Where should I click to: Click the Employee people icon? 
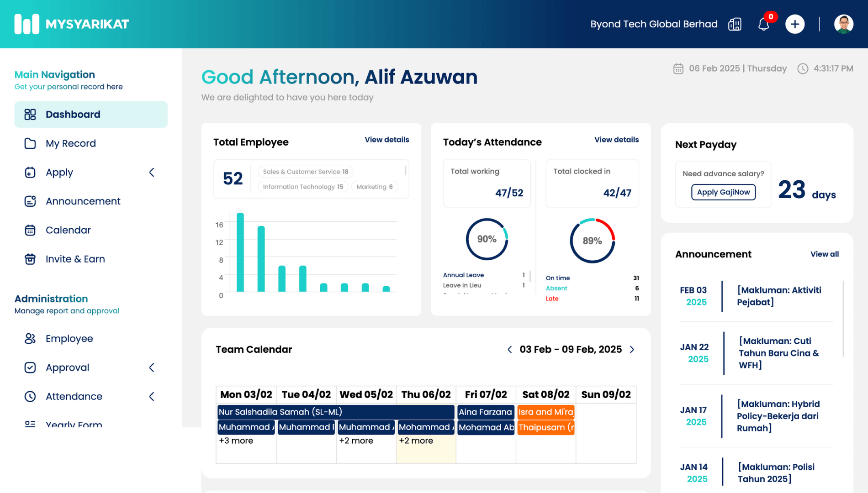click(30, 339)
